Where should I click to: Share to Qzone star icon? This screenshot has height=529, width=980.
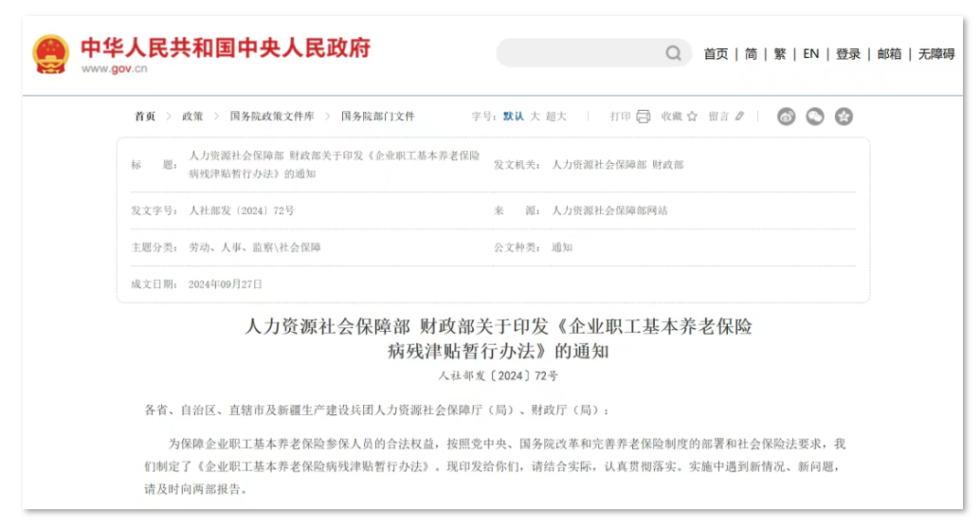(844, 117)
